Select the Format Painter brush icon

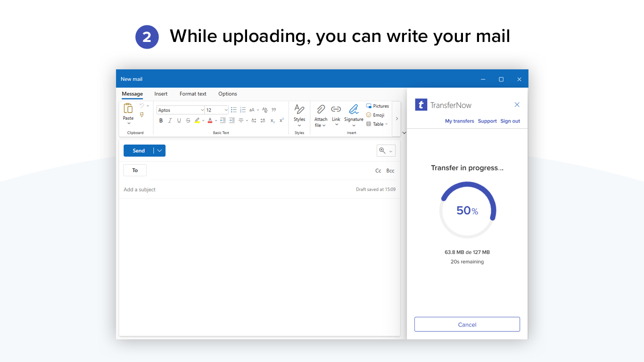(x=141, y=115)
